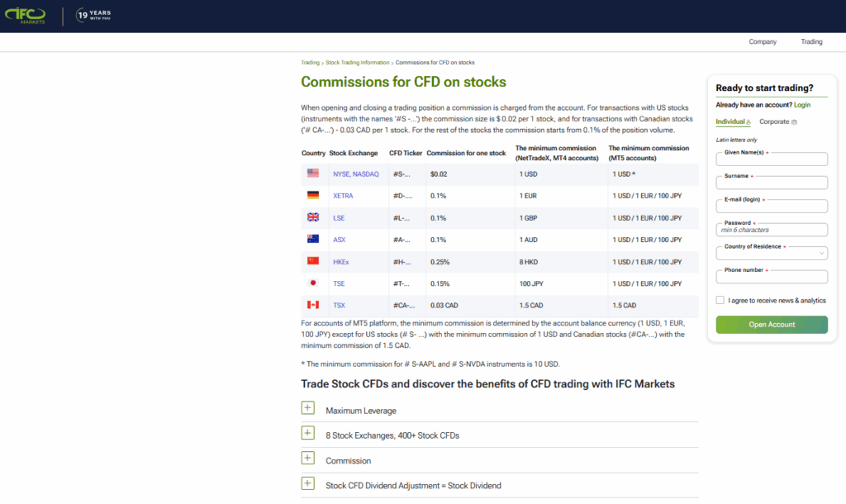Open the NYSE, NASDAQ exchange link

point(355,174)
